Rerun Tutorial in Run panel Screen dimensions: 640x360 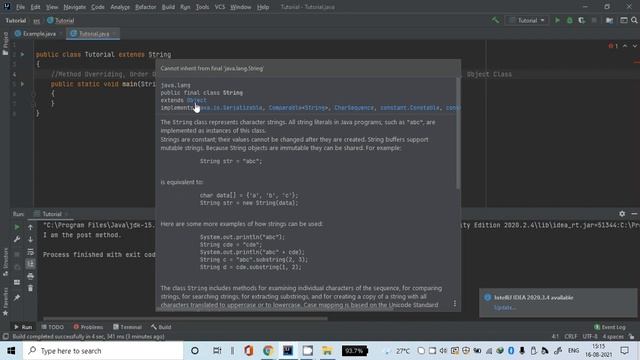17,227
